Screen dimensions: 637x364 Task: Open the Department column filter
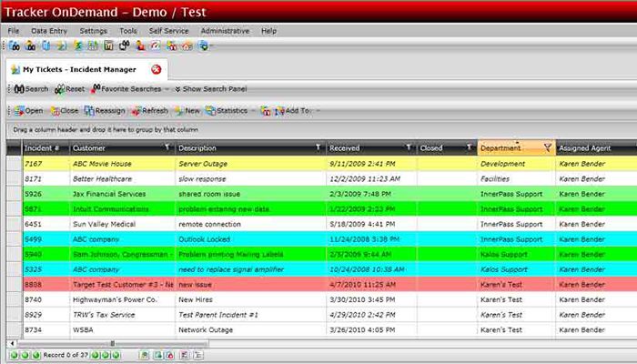(x=548, y=147)
